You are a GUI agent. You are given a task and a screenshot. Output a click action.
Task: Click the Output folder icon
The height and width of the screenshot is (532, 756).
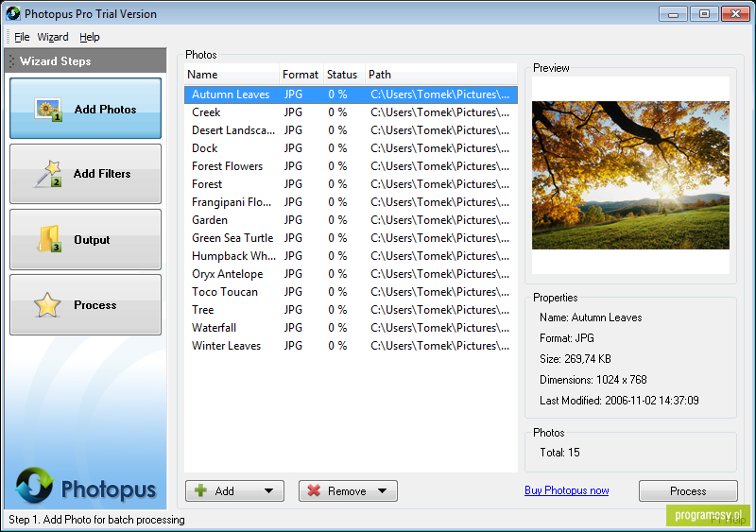(x=49, y=239)
